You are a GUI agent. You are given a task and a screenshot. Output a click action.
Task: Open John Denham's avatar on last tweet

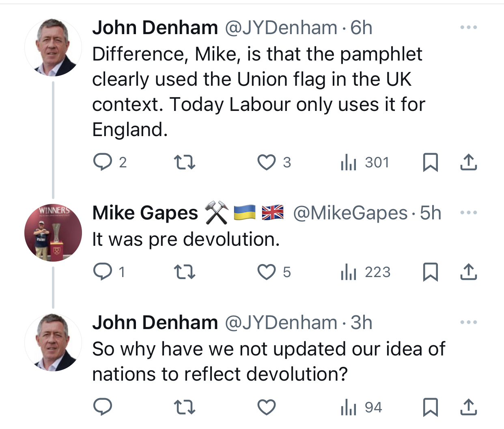tap(53, 342)
